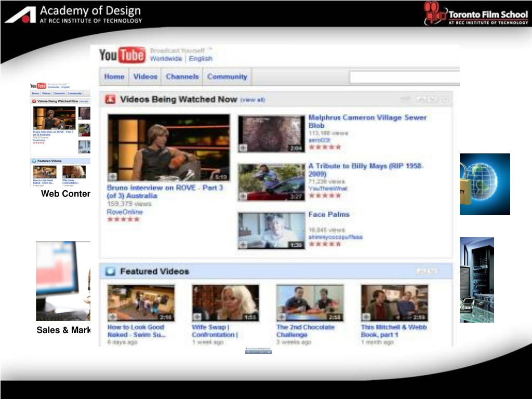This screenshot has height=399, width=532.
Task: Add How to Look Good Naked to queue
Action: pos(113,317)
